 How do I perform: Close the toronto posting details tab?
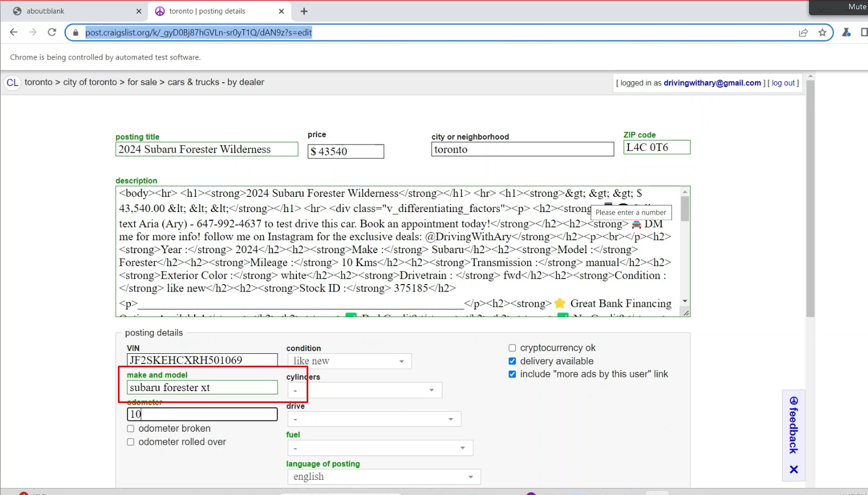[x=281, y=11]
